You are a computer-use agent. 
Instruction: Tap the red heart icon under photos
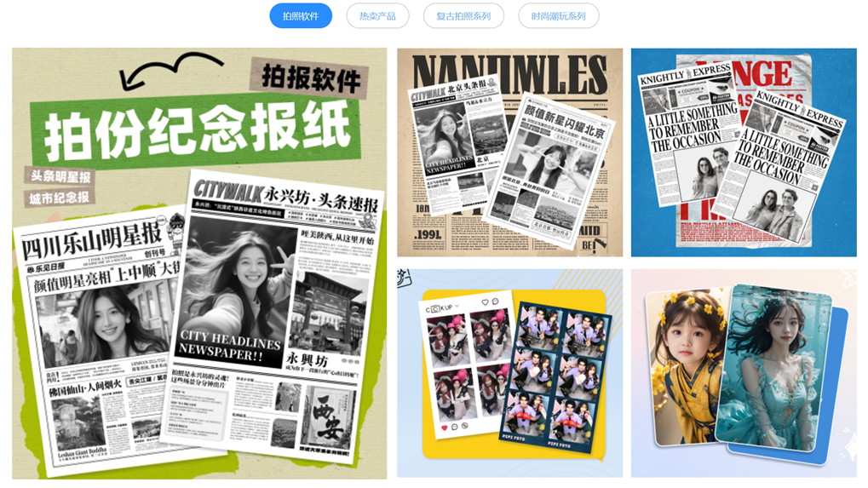click(x=443, y=427)
